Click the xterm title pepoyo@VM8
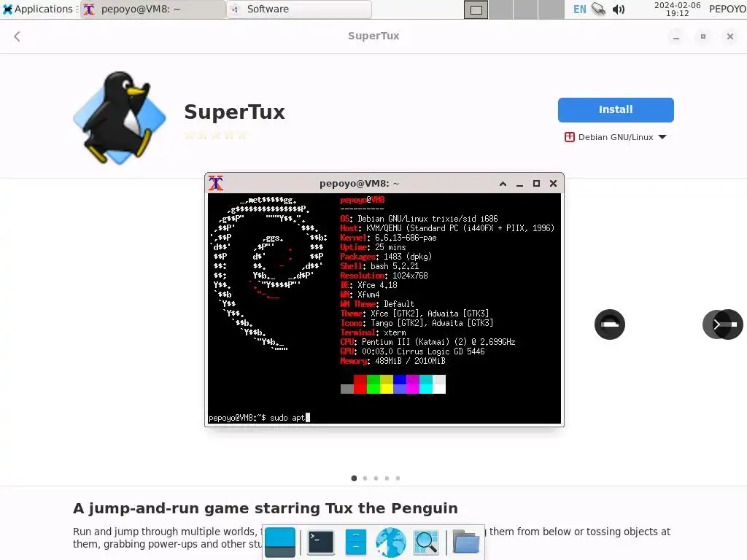Screen dimensions: 747x560 pos(359,183)
